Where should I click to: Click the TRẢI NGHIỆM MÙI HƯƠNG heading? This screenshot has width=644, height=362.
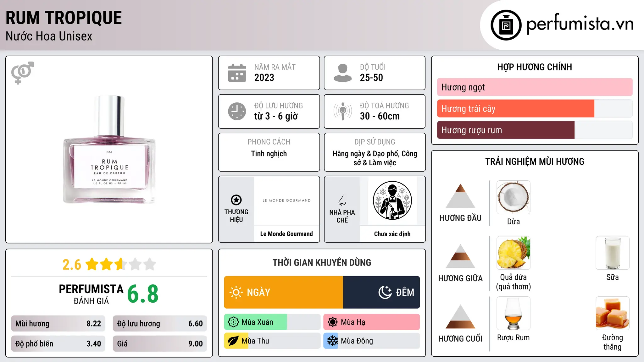coord(535,162)
